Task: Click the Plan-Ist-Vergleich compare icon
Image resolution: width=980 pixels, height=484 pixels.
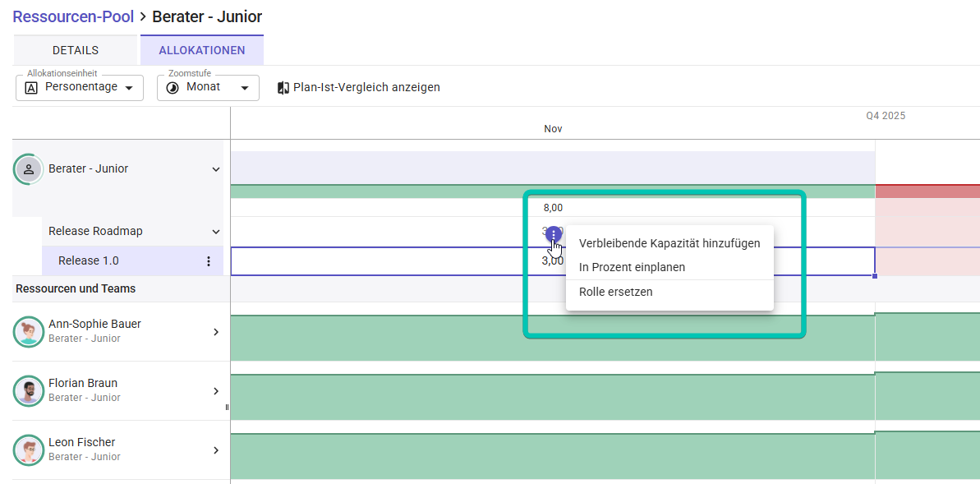Action: tap(283, 87)
